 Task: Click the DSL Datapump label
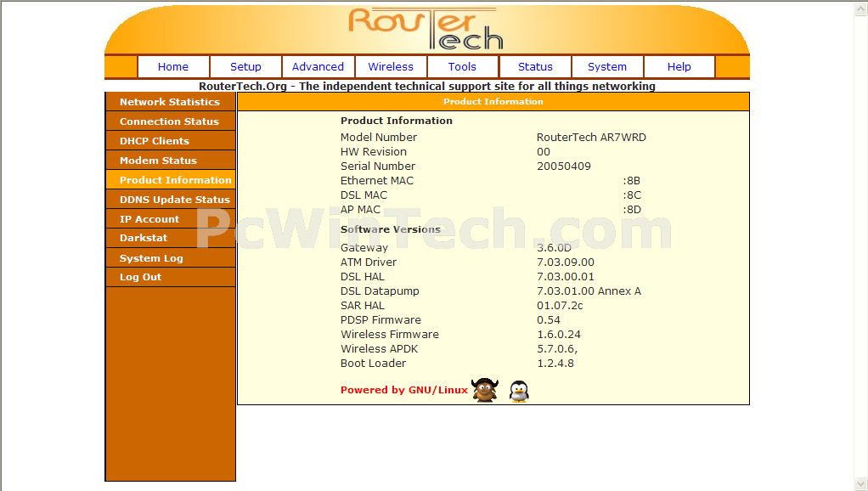[x=380, y=291]
